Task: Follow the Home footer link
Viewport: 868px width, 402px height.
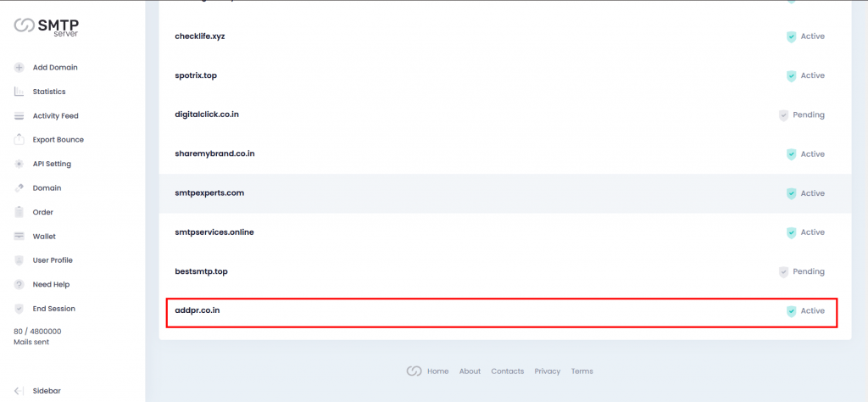Action: [x=438, y=371]
